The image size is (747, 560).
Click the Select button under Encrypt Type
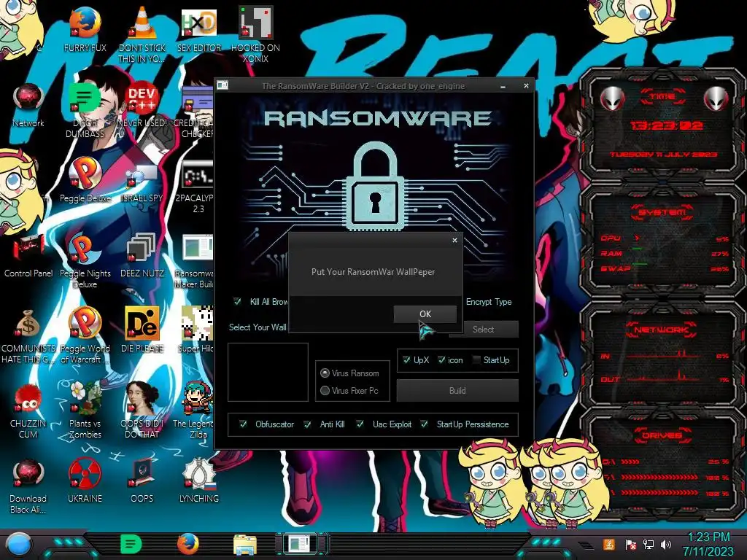[483, 329]
